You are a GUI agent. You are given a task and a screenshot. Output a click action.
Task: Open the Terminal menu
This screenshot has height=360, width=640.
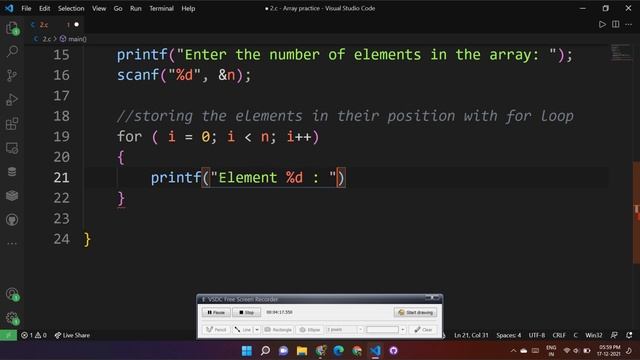tap(161, 8)
